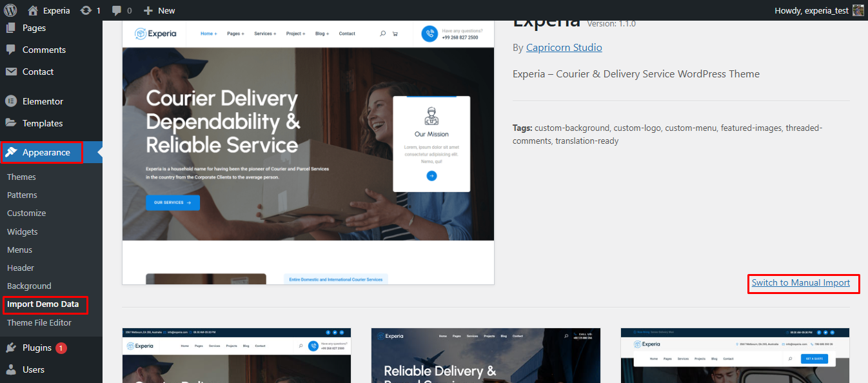Click the blue arrow in Our Mission card

pyautogui.click(x=431, y=175)
